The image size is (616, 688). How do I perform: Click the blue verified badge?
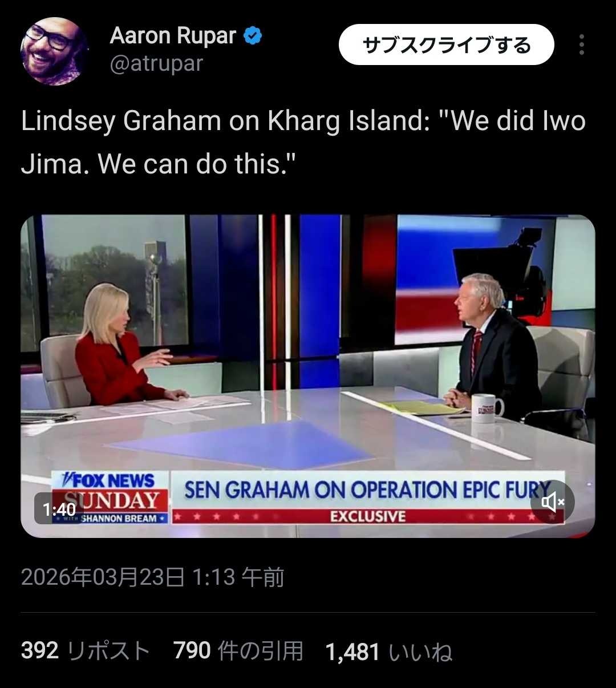tap(253, 37)
